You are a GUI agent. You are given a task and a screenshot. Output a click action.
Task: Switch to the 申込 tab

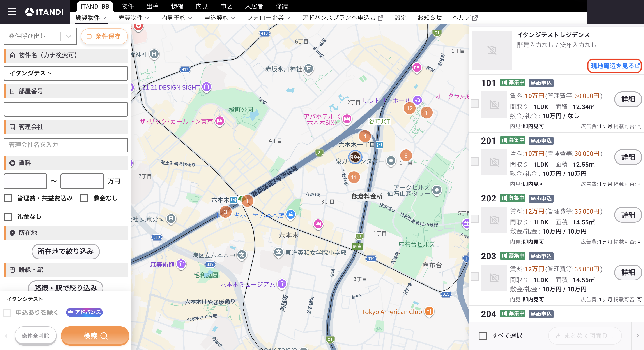point(226,6)
